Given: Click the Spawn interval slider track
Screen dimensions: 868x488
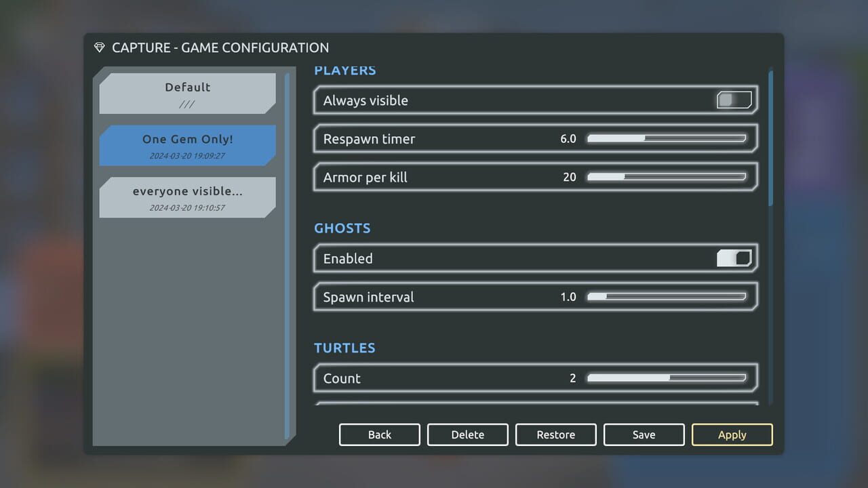Looking at the screenshot, I should [x=667, y=296].
